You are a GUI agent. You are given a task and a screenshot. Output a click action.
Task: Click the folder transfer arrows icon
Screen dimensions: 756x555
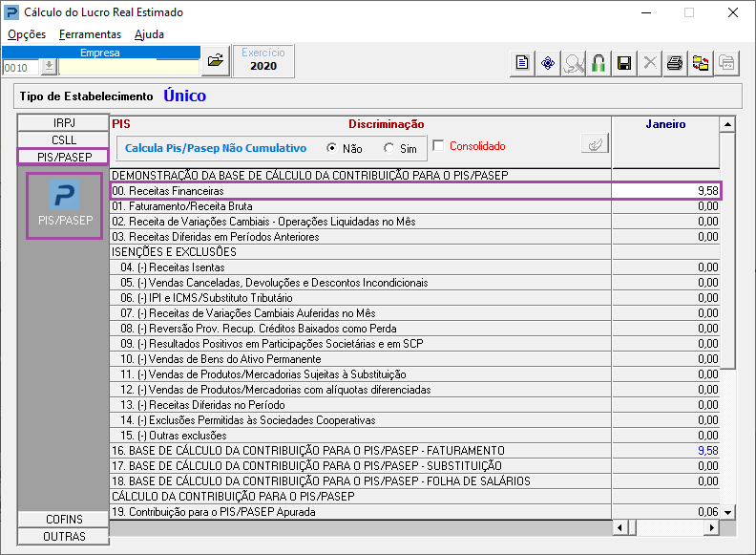(x=701, y=63)
